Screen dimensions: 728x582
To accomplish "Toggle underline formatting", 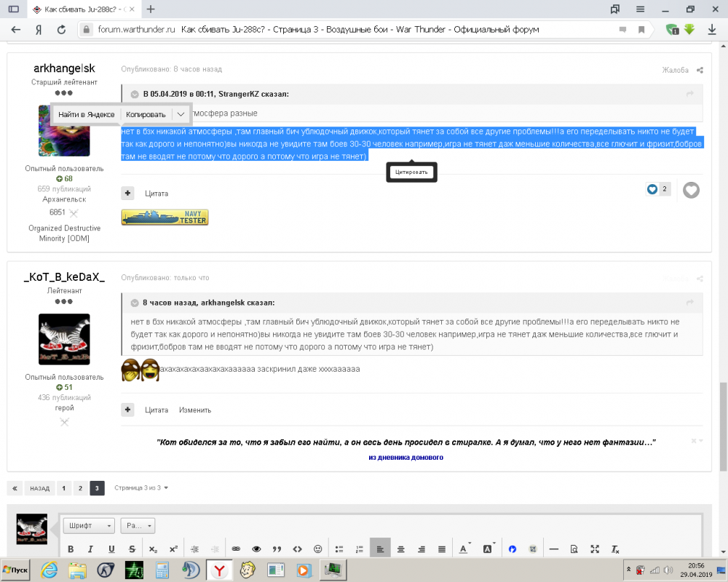I will [x=110, y=549].
